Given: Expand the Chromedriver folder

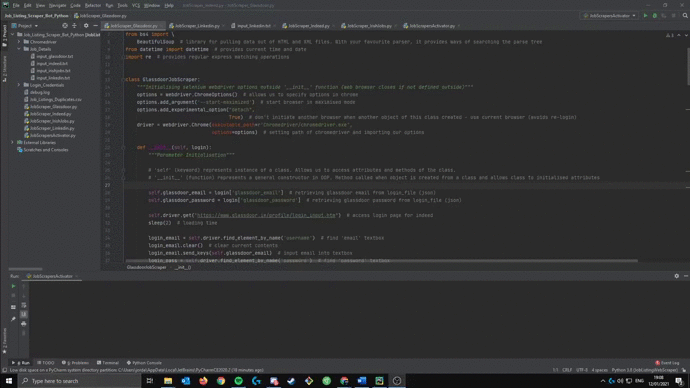Looking at the screenshot, I should pyautogui.click(x=19, y=42).
